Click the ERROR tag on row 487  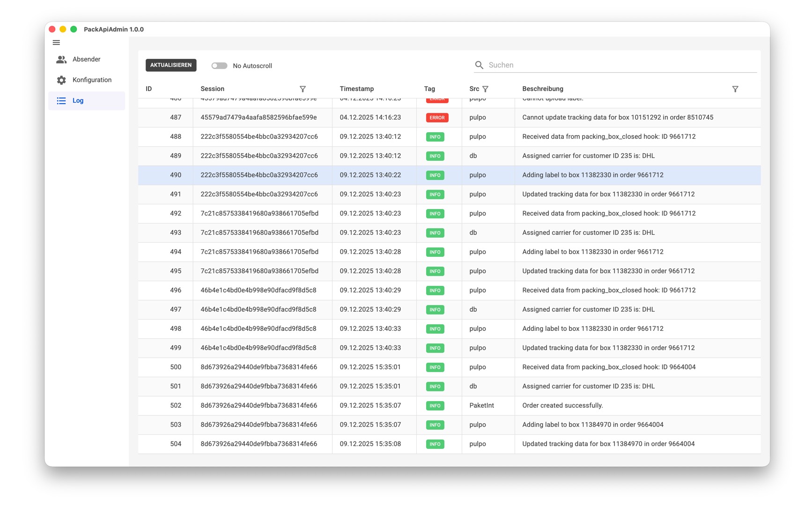click(437, 118)
